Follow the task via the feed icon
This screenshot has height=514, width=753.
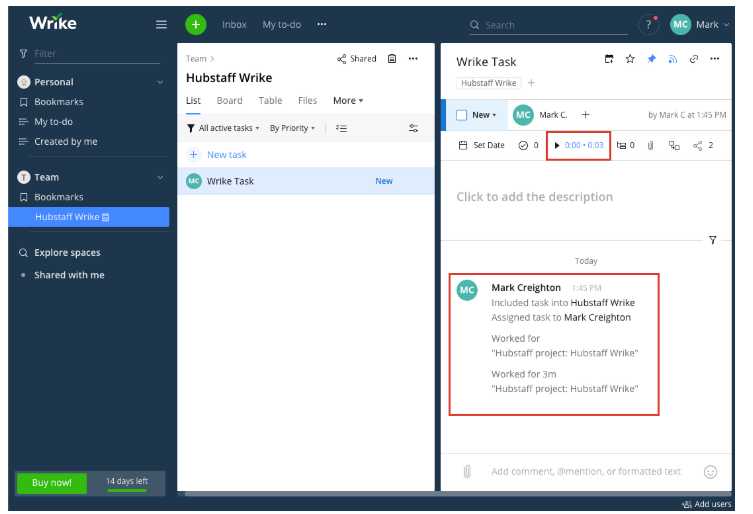[x=672, y=60]
